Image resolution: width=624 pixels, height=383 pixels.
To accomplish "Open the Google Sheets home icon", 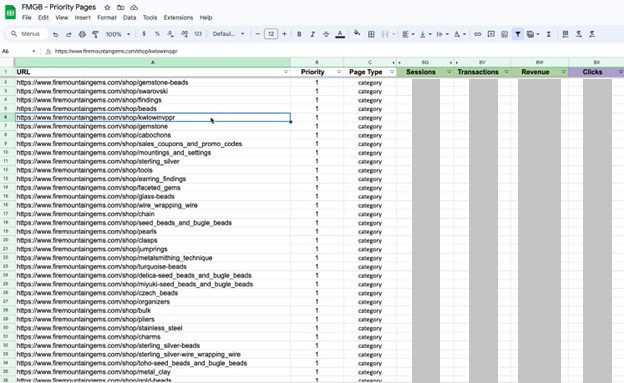I will coord(10,12).
